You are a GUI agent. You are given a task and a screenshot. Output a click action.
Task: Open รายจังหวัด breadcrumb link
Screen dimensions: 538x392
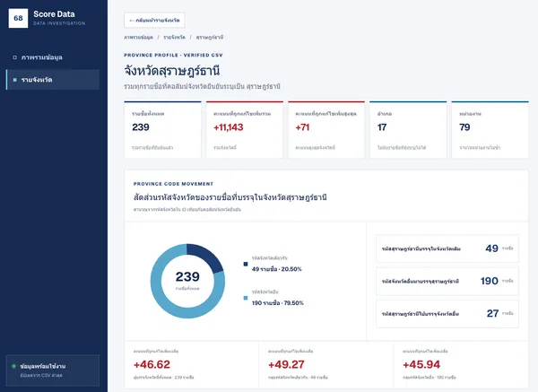point(174,37)
